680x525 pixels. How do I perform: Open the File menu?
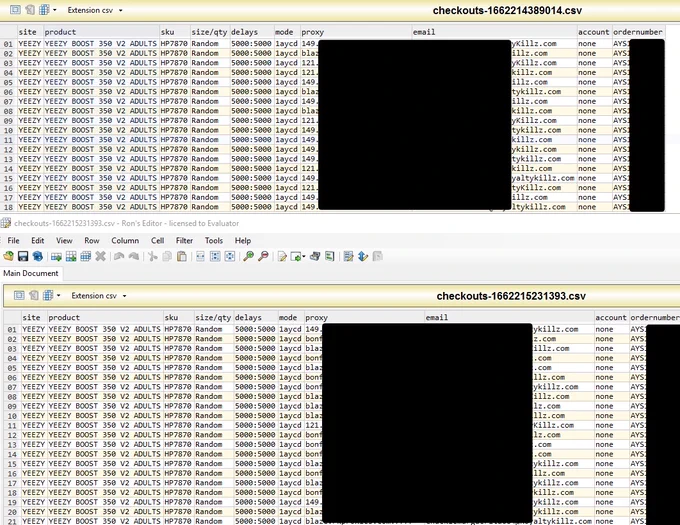click(x=13, y=241)
